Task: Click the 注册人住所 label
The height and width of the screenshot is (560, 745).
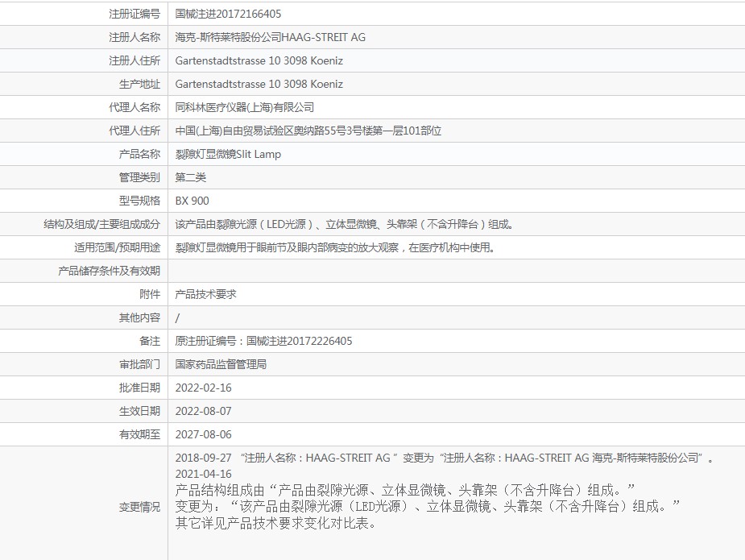Action: tap(135, 60)
